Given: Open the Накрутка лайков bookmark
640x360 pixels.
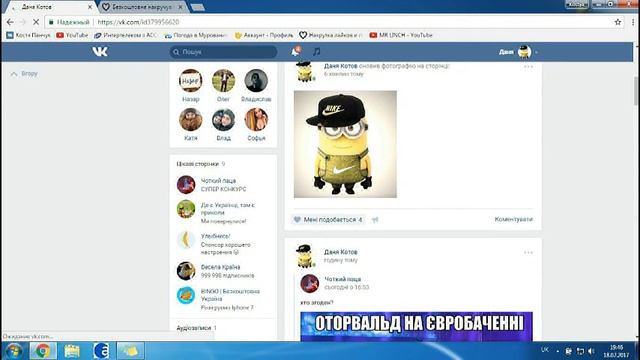Looking at the screenshot, I should [331, 35].
